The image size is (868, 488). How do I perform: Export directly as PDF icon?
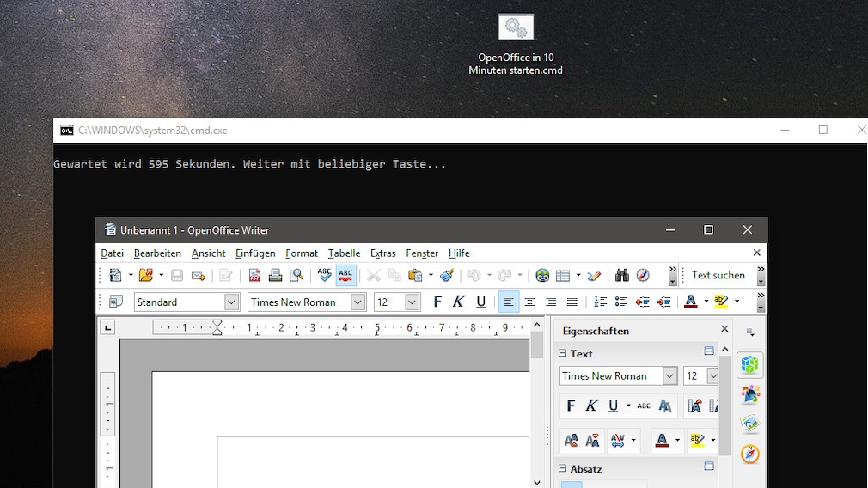click(254, 275)
